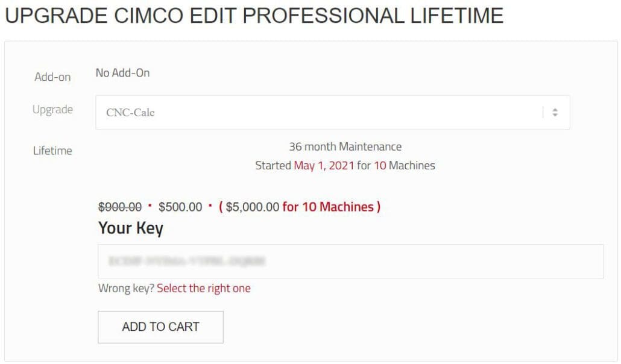The height and width of the screenshot is (364, 621).
Task: Click the 'Your Key' section heading
Action: (x=130, y=228)
